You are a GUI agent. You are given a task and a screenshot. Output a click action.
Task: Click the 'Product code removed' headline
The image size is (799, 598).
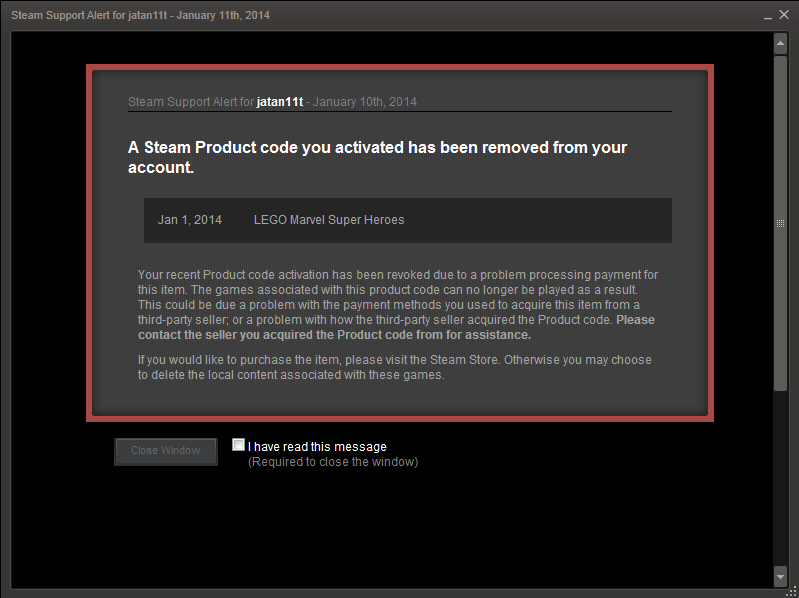(x=378, y=157)
